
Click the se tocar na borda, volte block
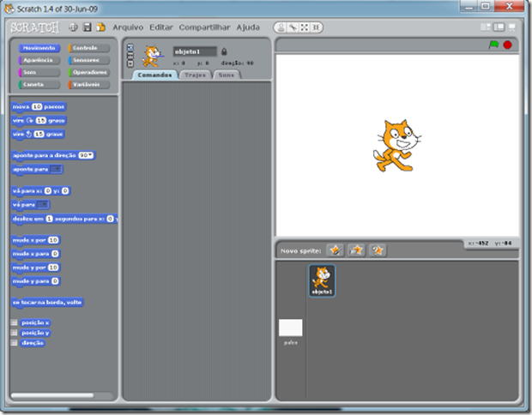(x=47, y=303)
